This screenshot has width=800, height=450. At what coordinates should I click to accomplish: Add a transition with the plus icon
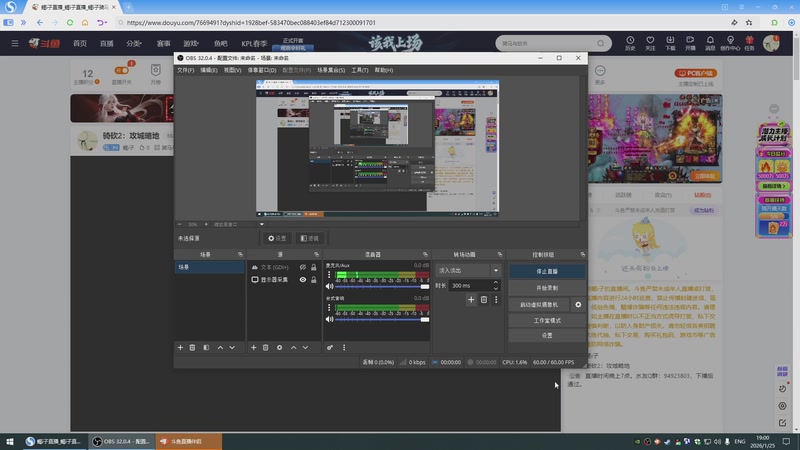[x=472, y=299]
